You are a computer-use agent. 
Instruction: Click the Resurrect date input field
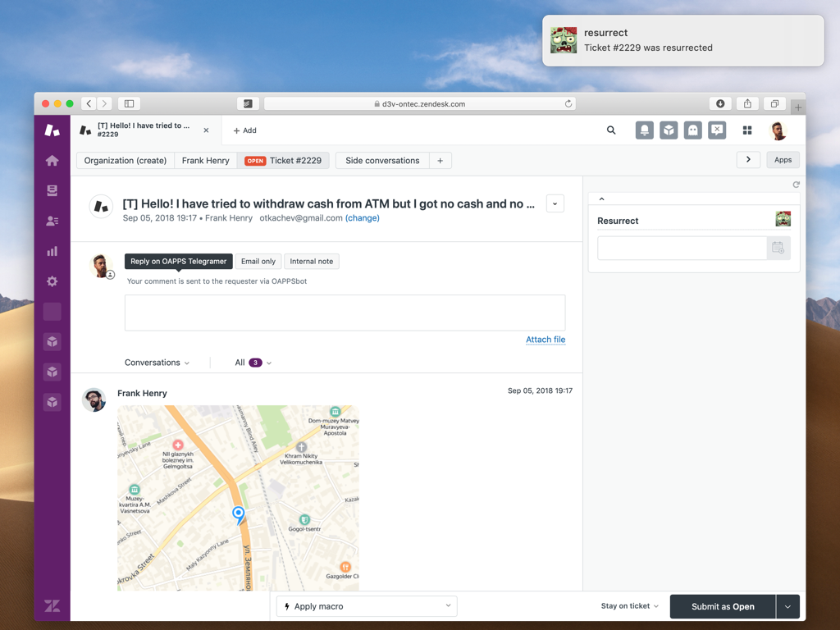[682, 248]
